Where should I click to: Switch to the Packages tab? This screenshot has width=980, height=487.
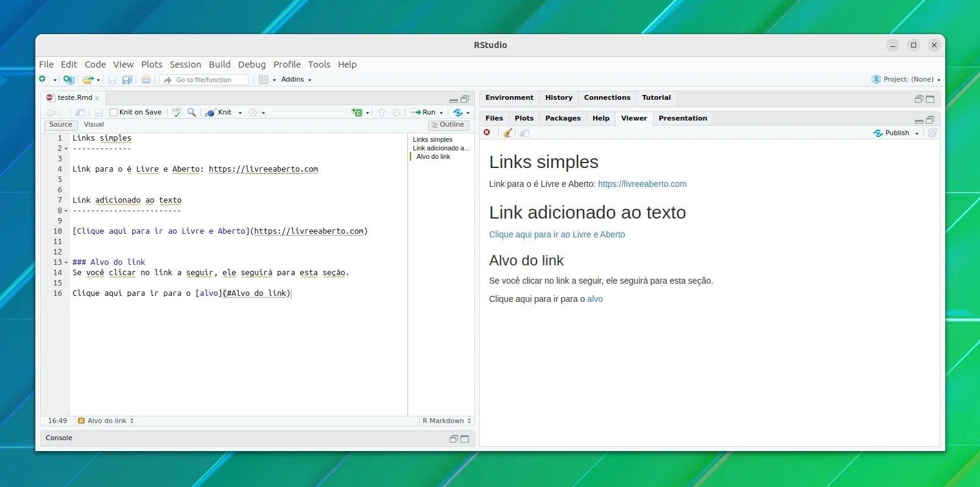[563, 119]
